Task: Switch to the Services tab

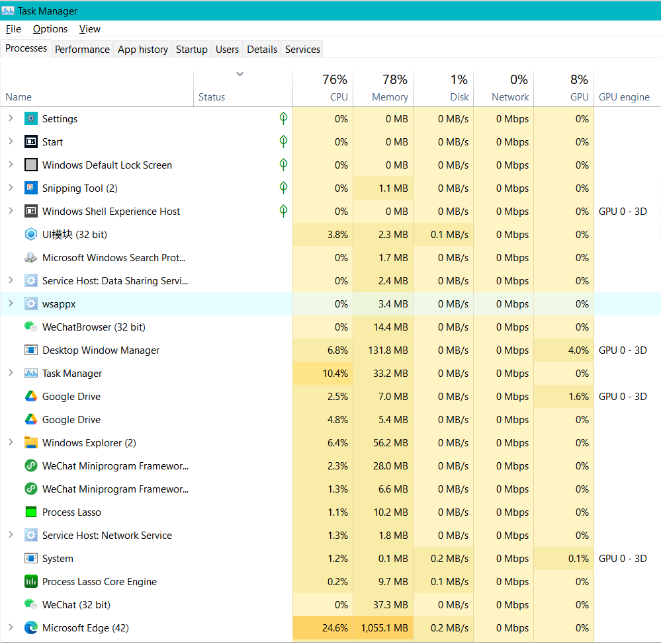Action: tap(302, 50)
